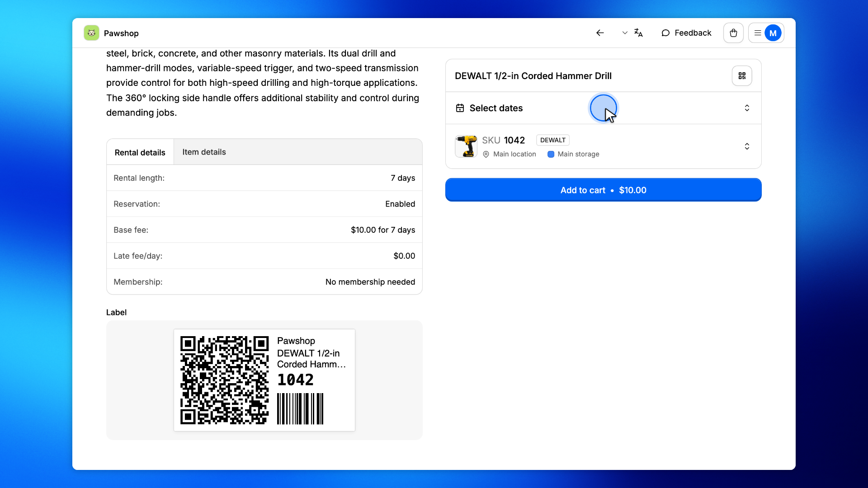Switch to the Item details tab
This screenshot has height=488, width=868.
204,152
